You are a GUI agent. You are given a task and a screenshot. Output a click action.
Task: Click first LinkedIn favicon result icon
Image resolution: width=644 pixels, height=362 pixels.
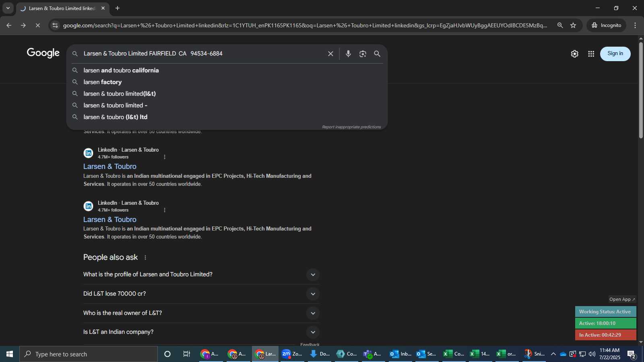click(88, 153)
